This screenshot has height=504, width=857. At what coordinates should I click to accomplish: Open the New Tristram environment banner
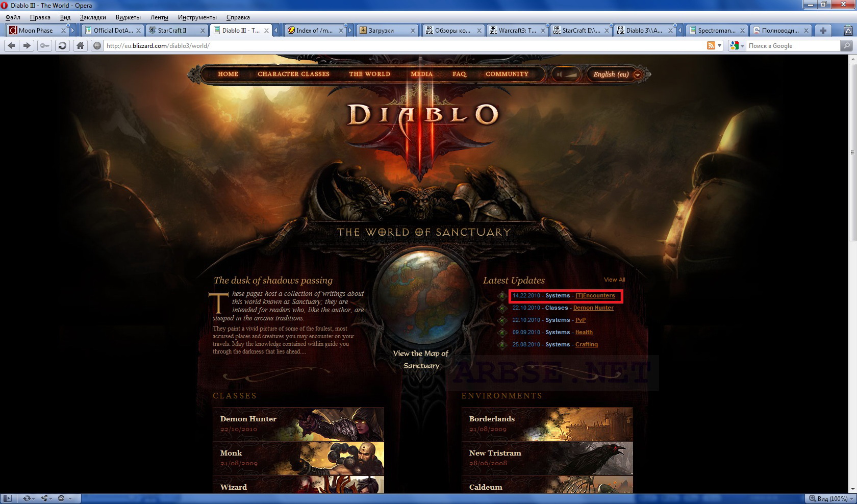547,458
